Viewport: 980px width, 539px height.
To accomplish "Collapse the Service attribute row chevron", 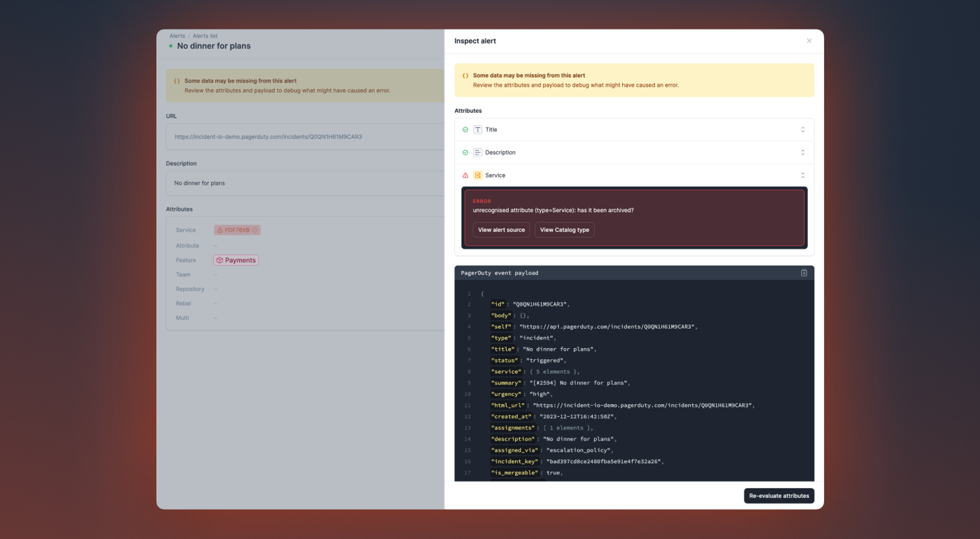I will [x=802, y=175].
